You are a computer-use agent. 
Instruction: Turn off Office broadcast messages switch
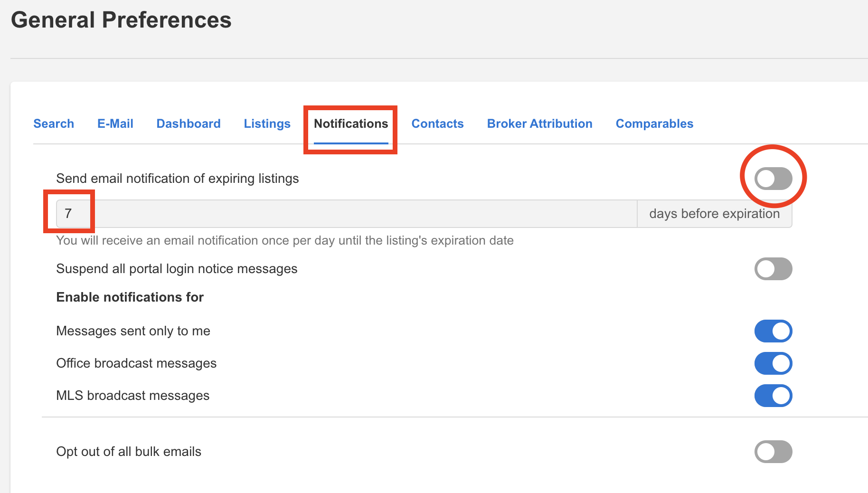tap(773, 363)
